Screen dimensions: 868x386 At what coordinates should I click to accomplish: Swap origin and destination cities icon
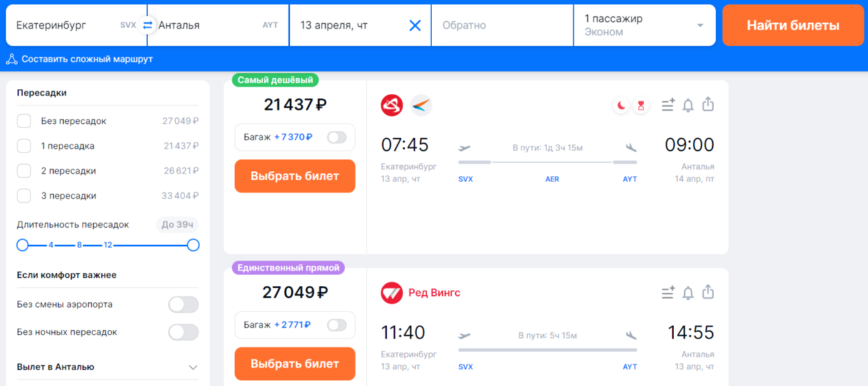click(148, 26)
